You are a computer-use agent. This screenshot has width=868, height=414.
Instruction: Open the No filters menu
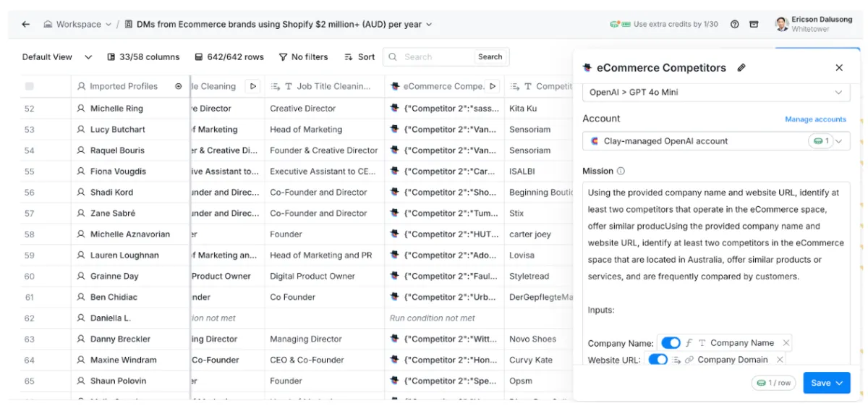[303, 56]
